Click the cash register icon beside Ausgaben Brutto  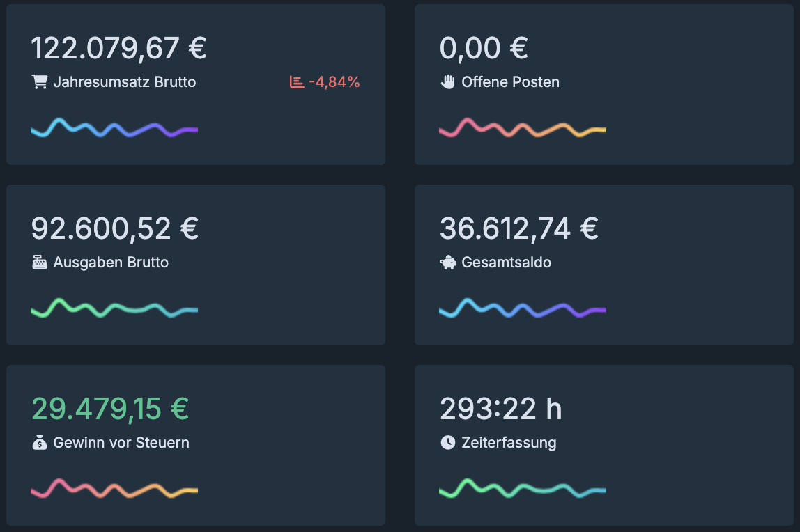40,262
